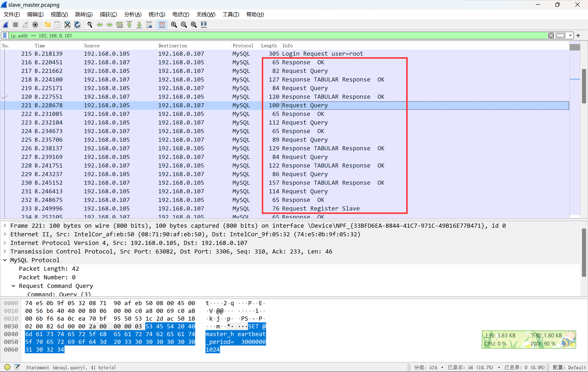Expand the Ethernet II details row
This screenshot has height=372, width=588.
pos(5,234)
